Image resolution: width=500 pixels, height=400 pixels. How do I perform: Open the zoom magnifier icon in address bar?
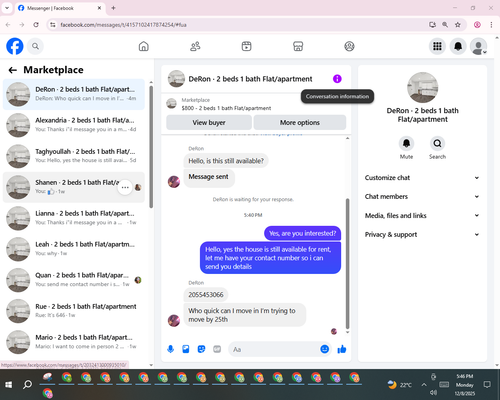click(x=445, y=25)
